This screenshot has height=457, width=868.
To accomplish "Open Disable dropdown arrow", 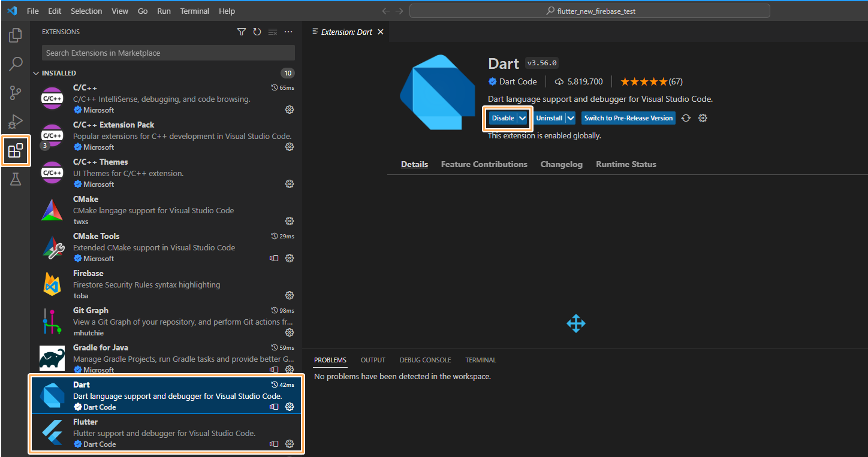I will [x=523, y=118].
